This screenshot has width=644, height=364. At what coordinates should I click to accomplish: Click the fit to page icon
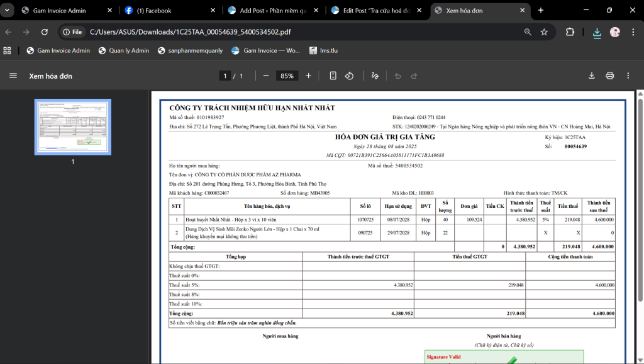333,76
